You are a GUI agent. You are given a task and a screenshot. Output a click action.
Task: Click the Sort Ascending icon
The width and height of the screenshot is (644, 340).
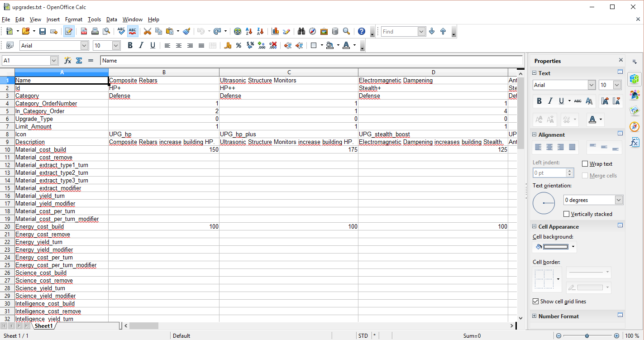[x=248, y=31]
